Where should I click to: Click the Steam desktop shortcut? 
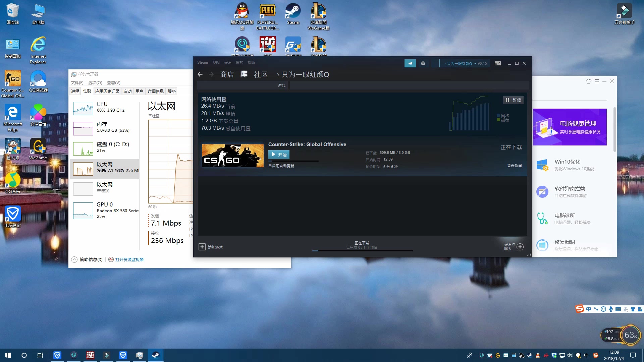[x=293, y=14]
